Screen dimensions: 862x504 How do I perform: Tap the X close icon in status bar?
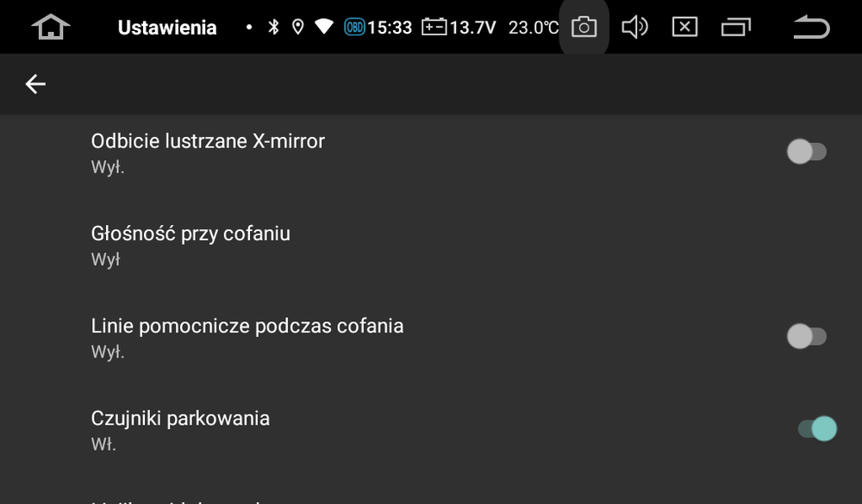684,27
